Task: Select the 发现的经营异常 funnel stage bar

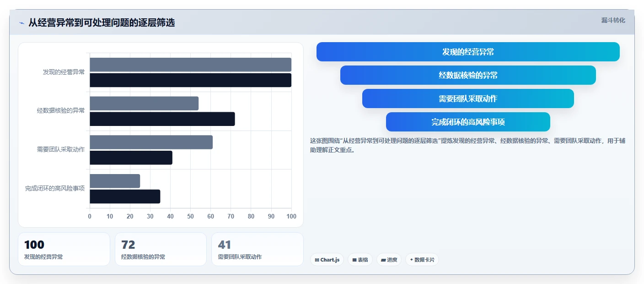Action: pos(468,52)
